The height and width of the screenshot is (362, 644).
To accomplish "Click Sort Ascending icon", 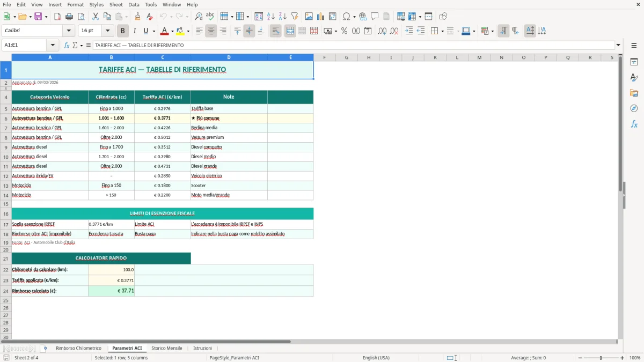I will pos(271,17).
